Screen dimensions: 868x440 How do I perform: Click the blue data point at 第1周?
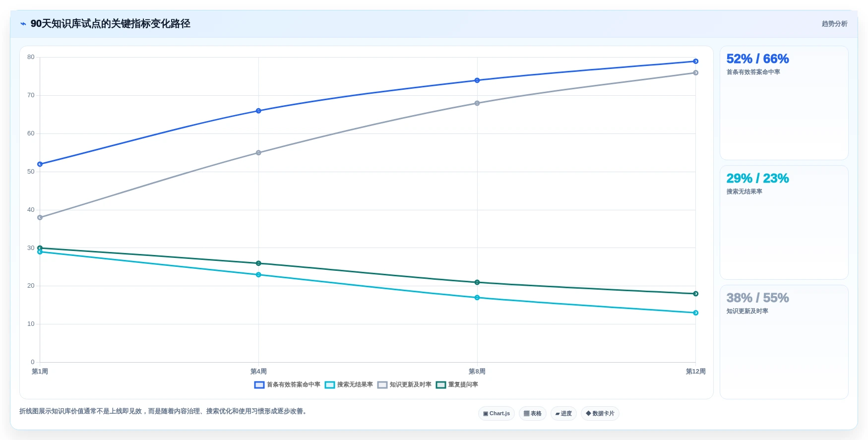(x=40, y=164)
